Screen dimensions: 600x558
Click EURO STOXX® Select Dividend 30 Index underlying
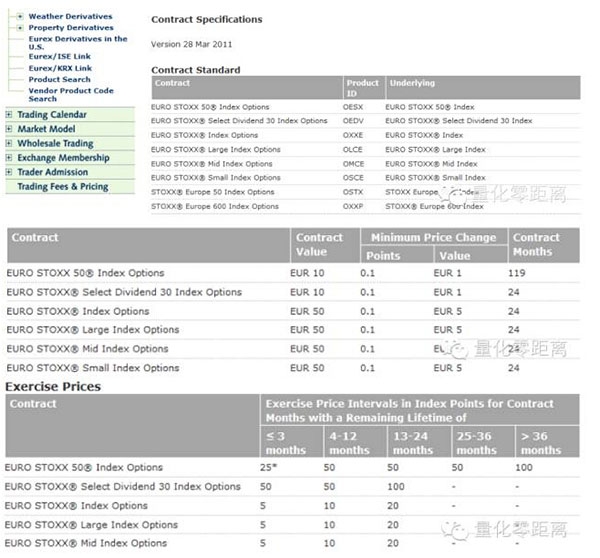tap(459, 121)
